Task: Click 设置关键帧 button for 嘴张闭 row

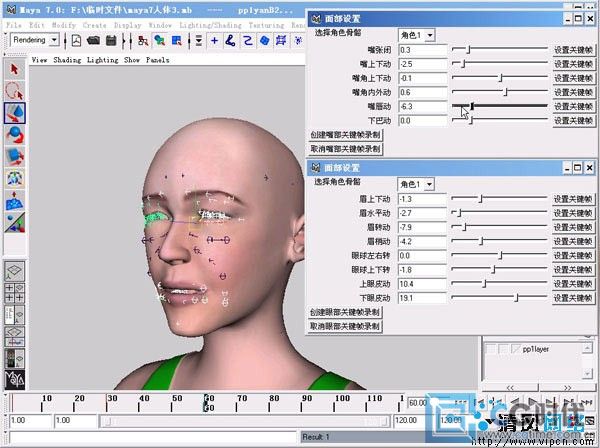Action: pyautogui.click(x=573, y=50)
